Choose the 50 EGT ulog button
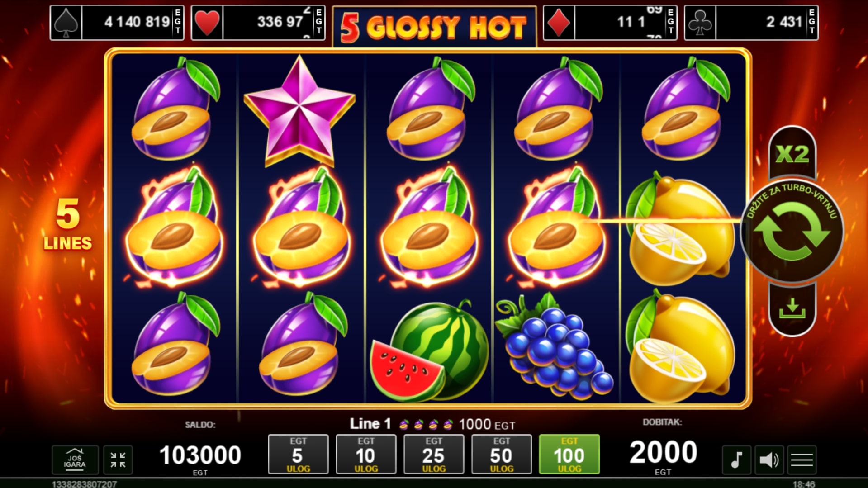This screenshot has width=868, height=488. click(502, 455)
